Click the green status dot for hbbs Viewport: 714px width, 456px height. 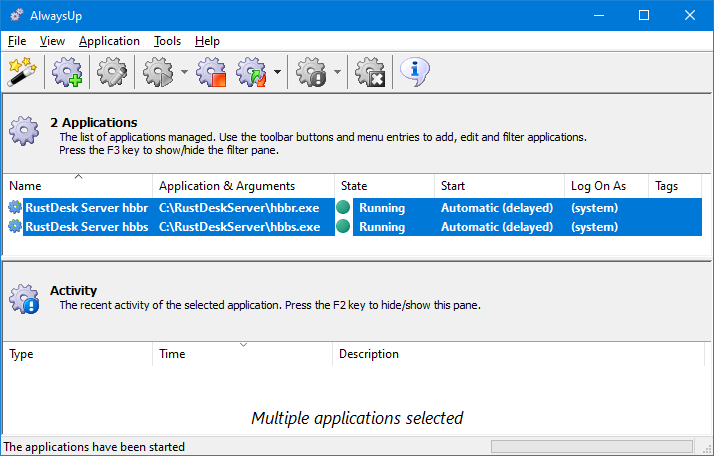pos(343,226)
